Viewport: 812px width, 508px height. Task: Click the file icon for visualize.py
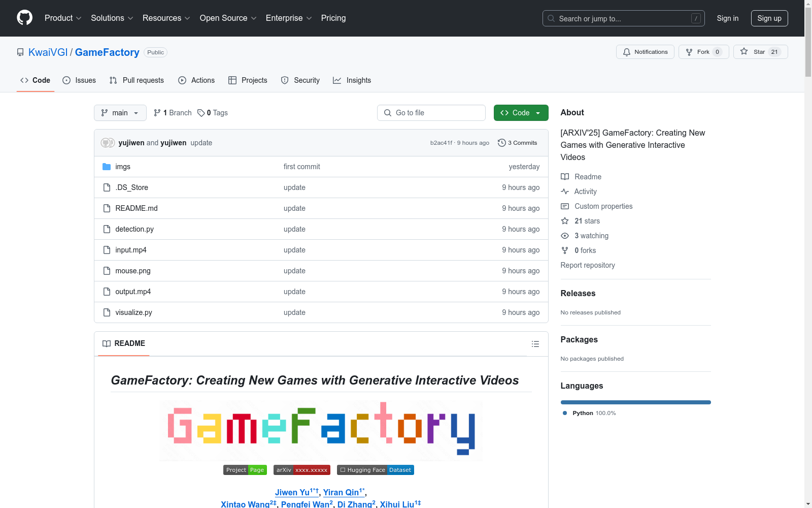[x=107, y=312]
